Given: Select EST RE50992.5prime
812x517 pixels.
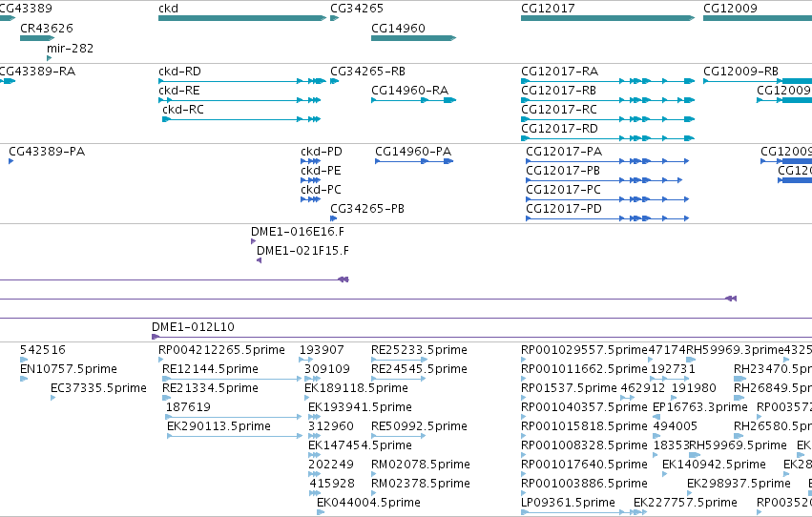Looking at the screenshot, I should [399, 436].
